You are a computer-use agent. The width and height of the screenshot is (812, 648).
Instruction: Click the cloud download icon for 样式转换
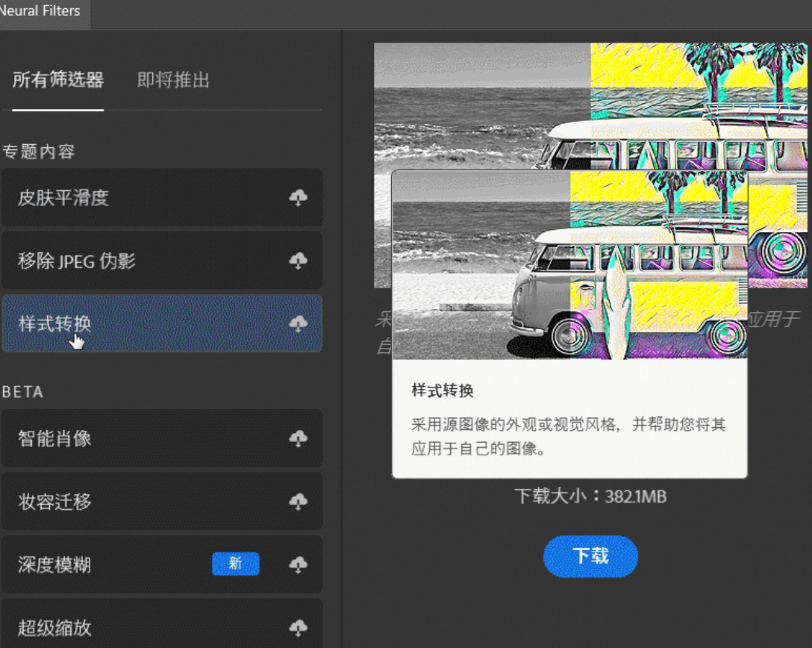point(299,324)
